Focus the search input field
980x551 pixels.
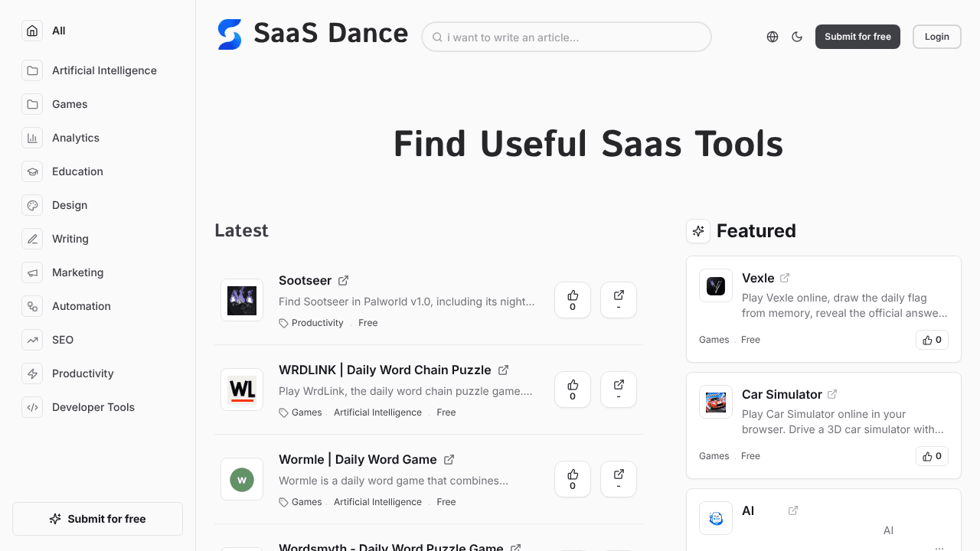567,37
